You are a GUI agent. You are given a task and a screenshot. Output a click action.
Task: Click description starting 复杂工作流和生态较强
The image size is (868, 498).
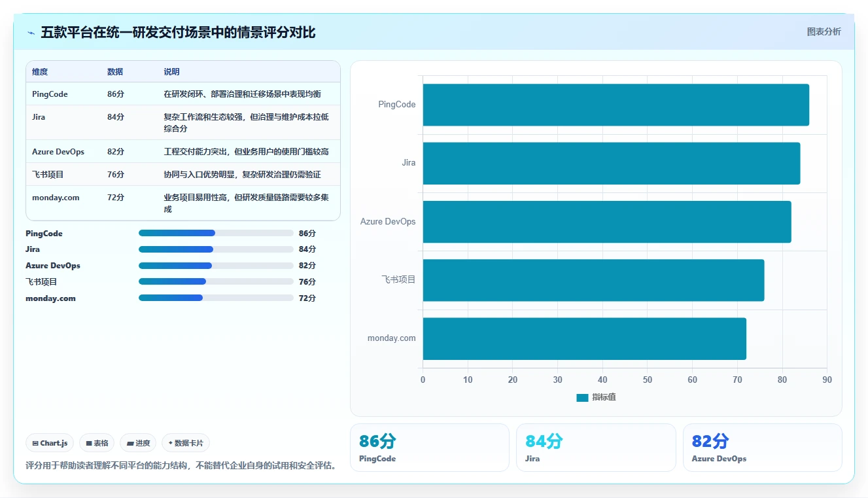click(246, 123)
